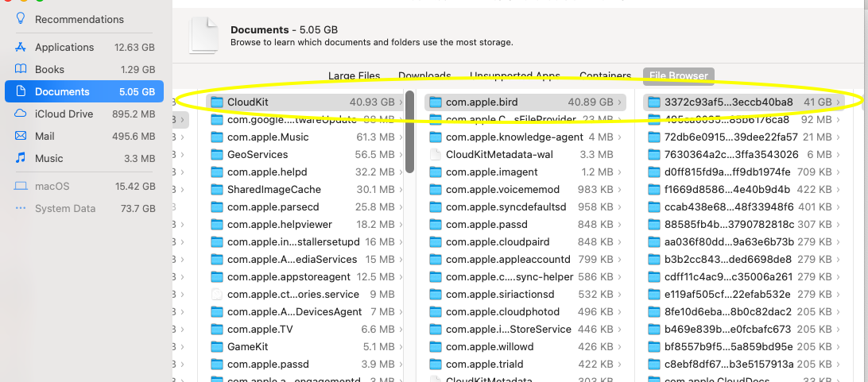Click the 3372c93af5 folder icon

click(654, 102)
